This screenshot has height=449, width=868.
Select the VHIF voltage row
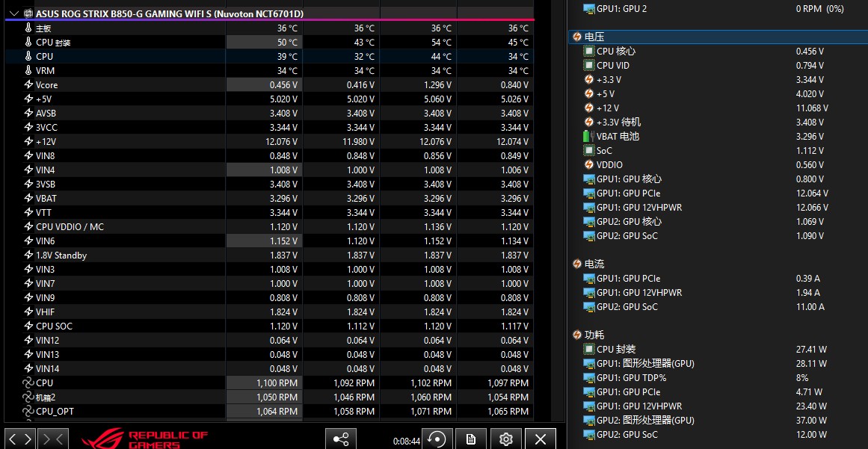coord(269,312)
